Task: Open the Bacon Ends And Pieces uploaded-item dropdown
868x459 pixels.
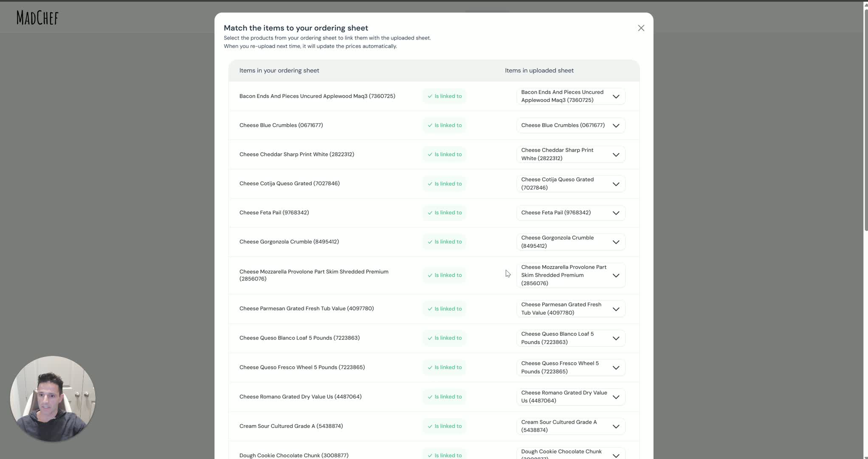Action: 570,96
